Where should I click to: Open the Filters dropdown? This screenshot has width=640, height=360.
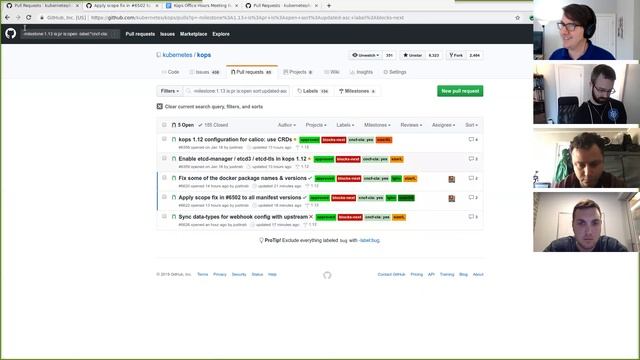tap(170, 91)
